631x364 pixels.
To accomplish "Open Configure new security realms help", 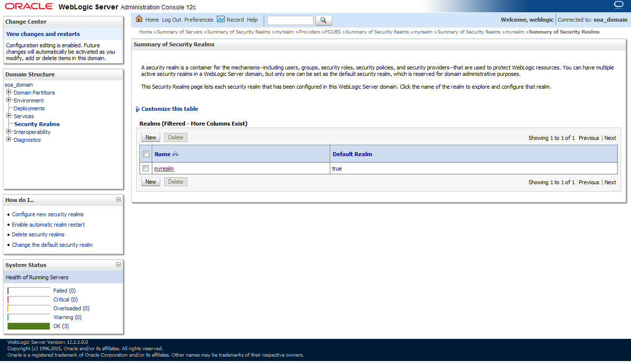I will coord(48,214).
